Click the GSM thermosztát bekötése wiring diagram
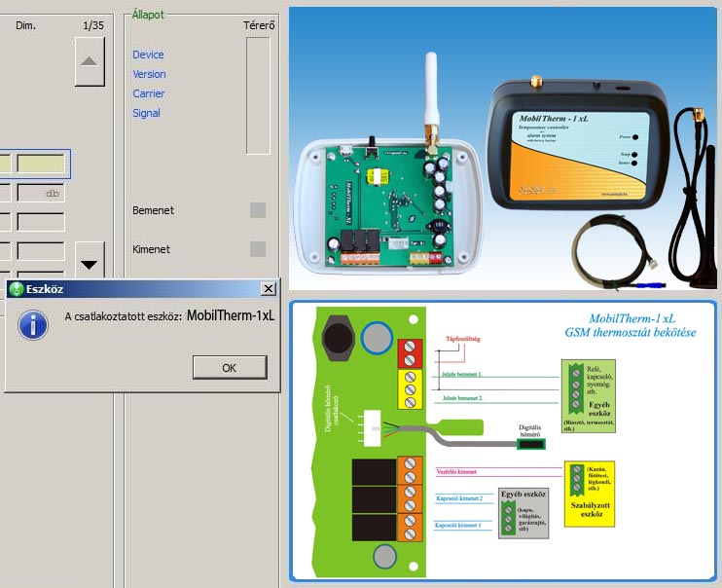This screenshot has height=588, width=722. point(503,441)
